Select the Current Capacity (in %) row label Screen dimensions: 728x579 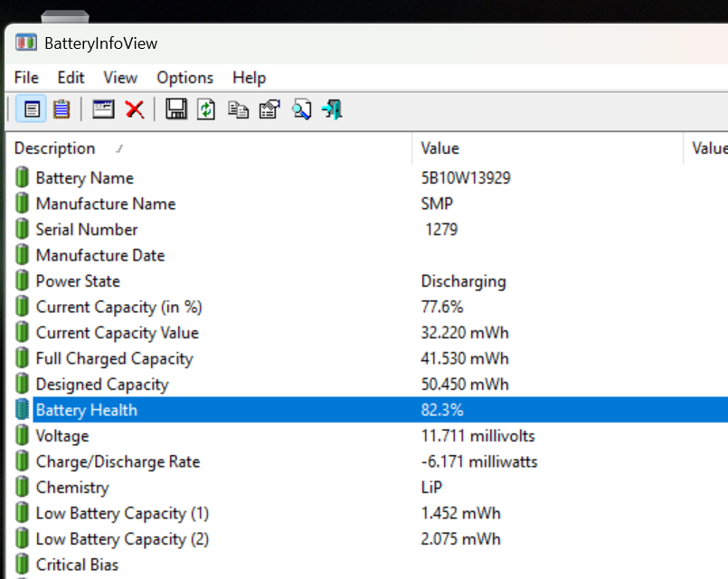tap(118, 307)
